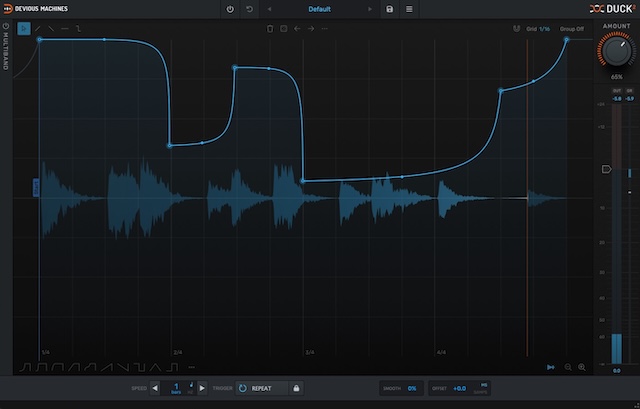Expand the Multiband side panel

coord(6,50)
